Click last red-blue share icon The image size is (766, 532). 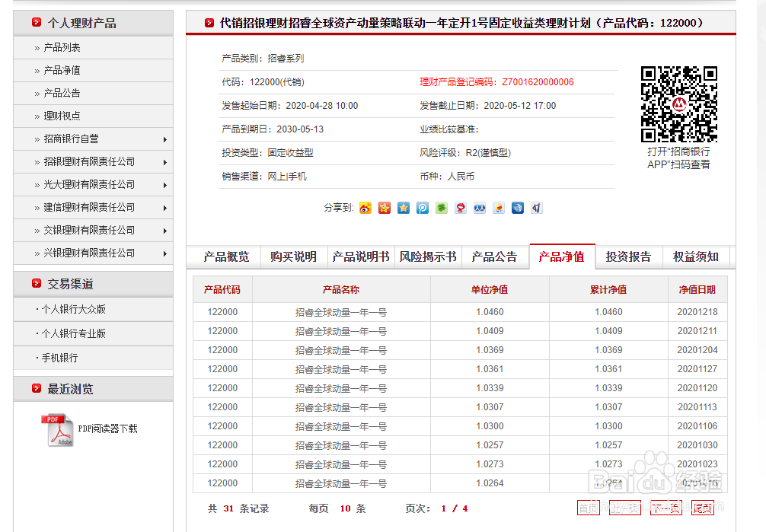[537, 208]
